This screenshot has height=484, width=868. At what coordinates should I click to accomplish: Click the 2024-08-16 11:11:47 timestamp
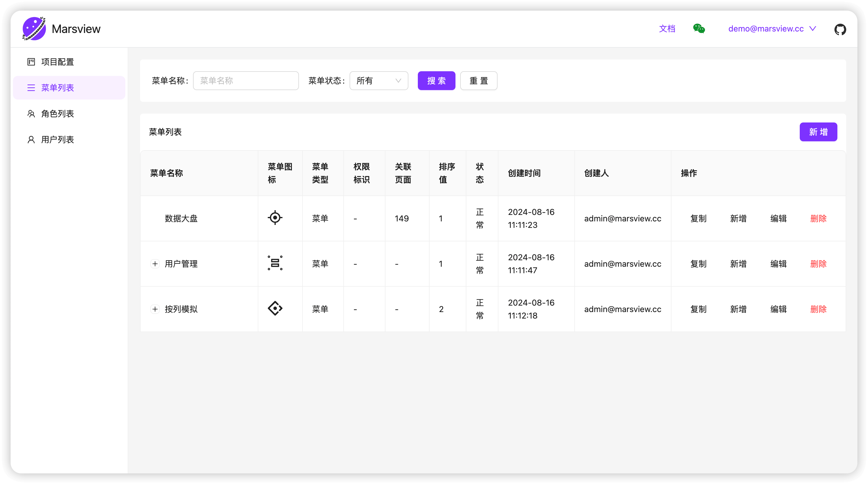[531, 263]
